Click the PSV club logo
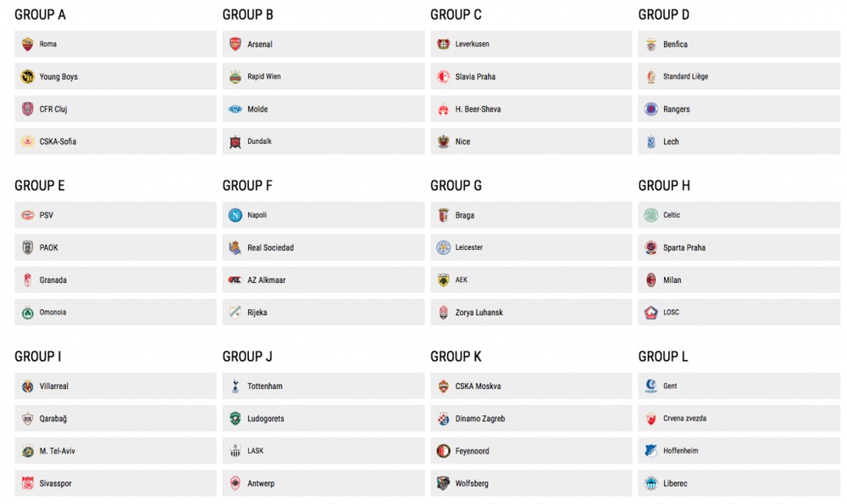This screenshot has width=847, height=504. (27, 215)
